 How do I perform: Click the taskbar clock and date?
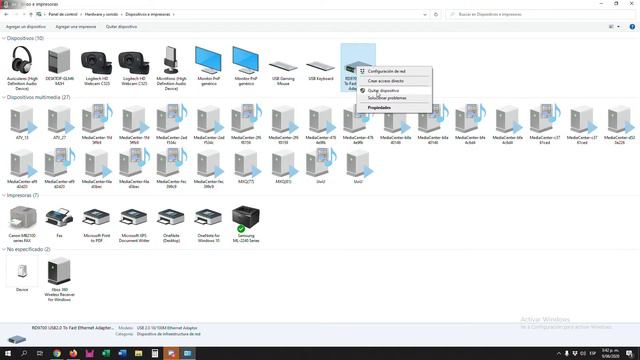(611, 353)
